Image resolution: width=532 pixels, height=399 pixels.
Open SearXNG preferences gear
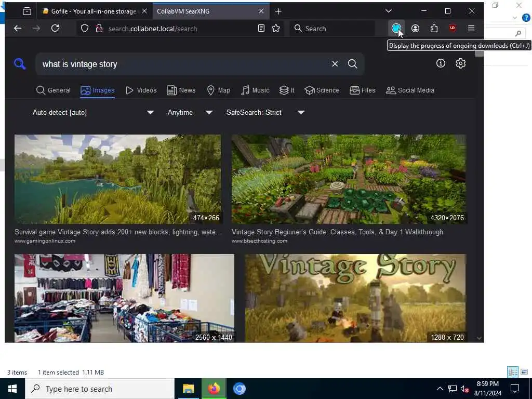click(460, 63)
